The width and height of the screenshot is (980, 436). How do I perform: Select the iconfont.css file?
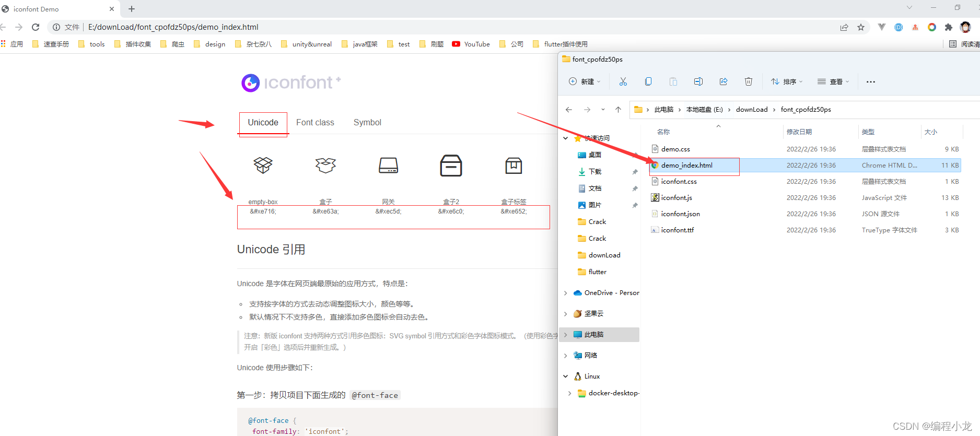click(679, 182)
